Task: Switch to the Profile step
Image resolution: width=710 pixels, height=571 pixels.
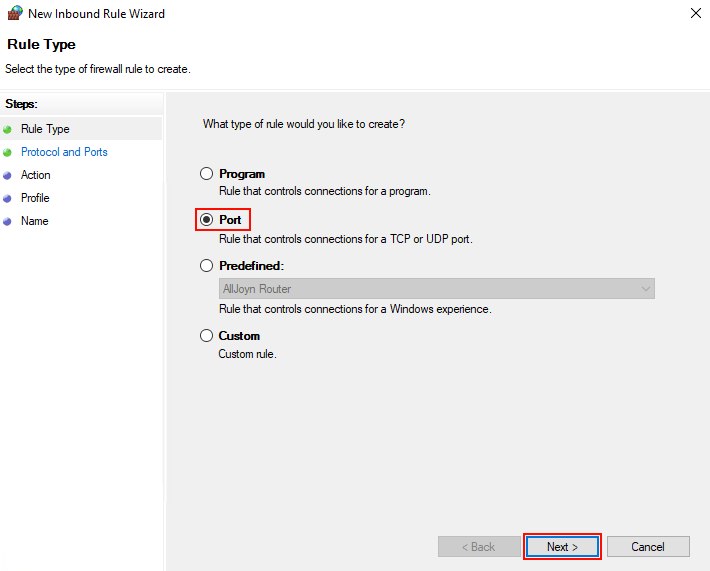Action: click(35, 198)
